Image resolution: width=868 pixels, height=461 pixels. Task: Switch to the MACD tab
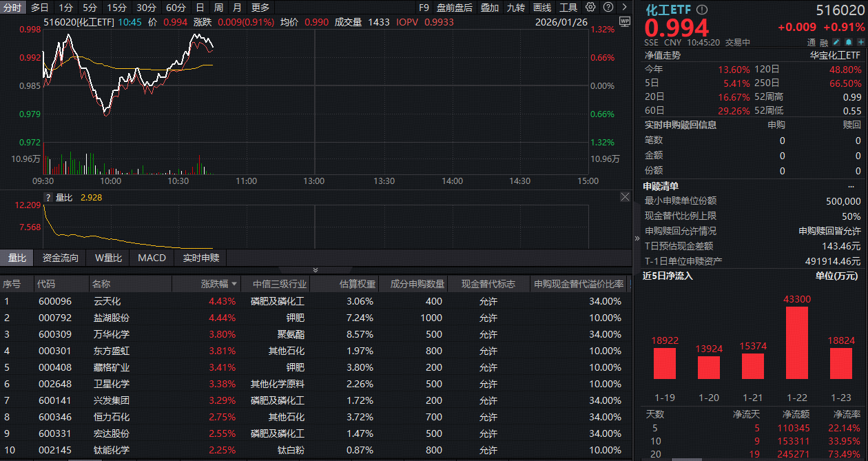[152, 258]
